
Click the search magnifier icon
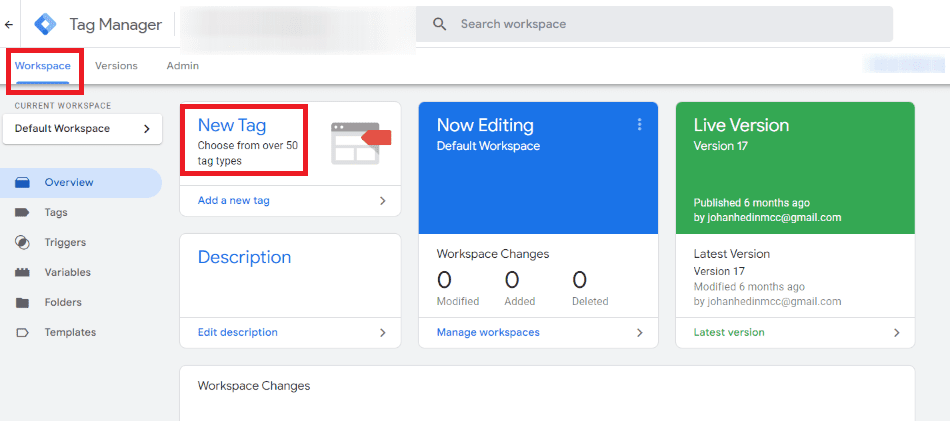[x=439, y=24]
